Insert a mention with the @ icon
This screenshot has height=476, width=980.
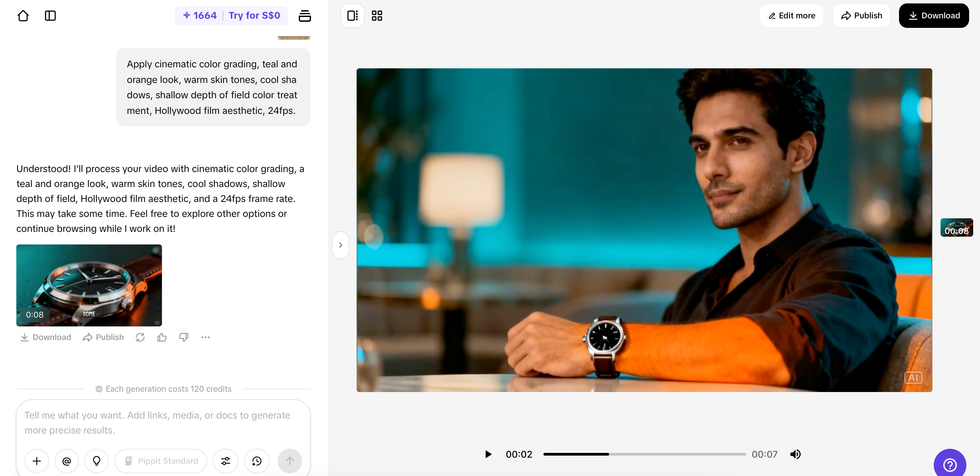[67, 461]
